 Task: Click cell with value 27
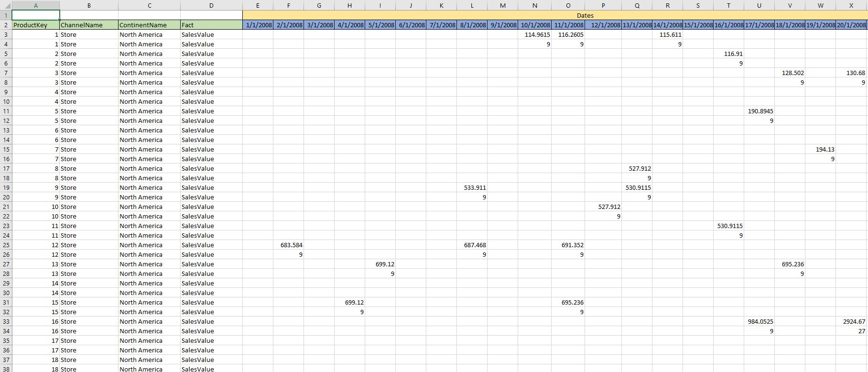(x=851, y=331)
